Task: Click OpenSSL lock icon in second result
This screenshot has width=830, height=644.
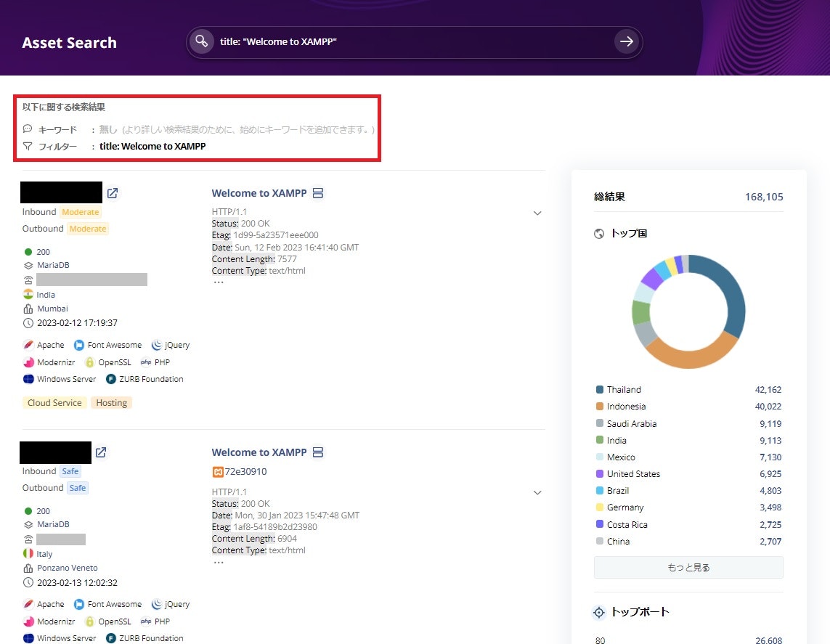Action: click(89, 621)
